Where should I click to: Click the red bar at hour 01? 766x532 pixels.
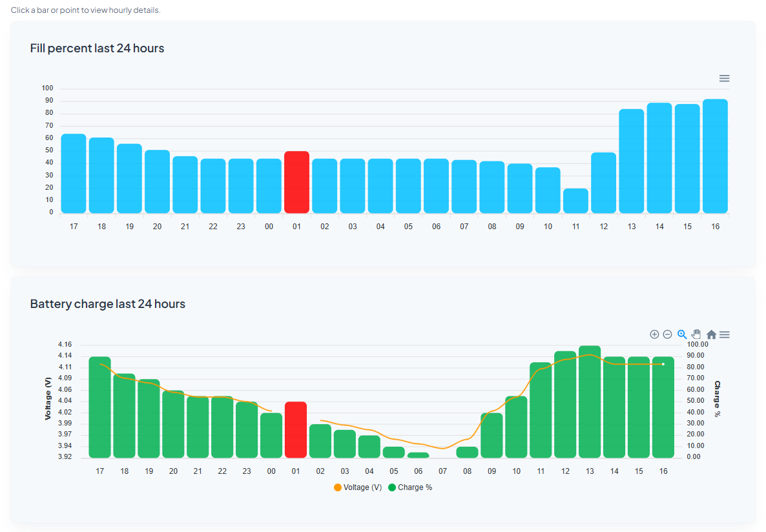point(296,183)
